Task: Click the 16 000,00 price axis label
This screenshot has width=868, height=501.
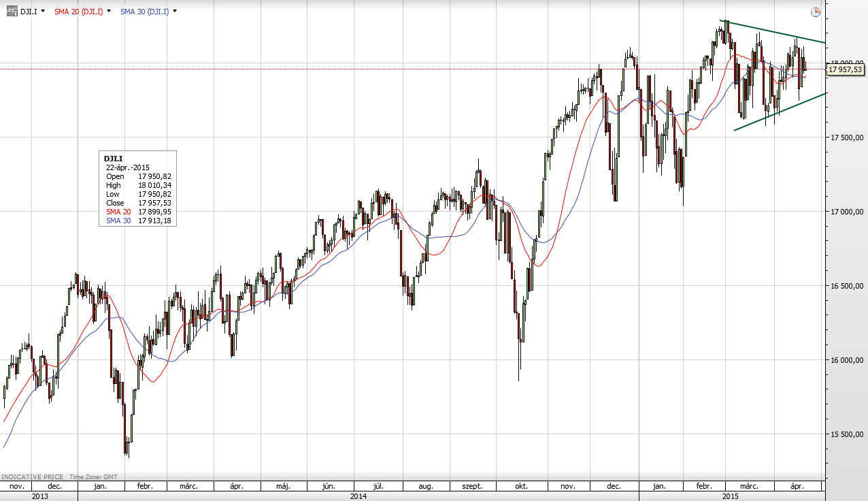Action: tap(847, 360)
